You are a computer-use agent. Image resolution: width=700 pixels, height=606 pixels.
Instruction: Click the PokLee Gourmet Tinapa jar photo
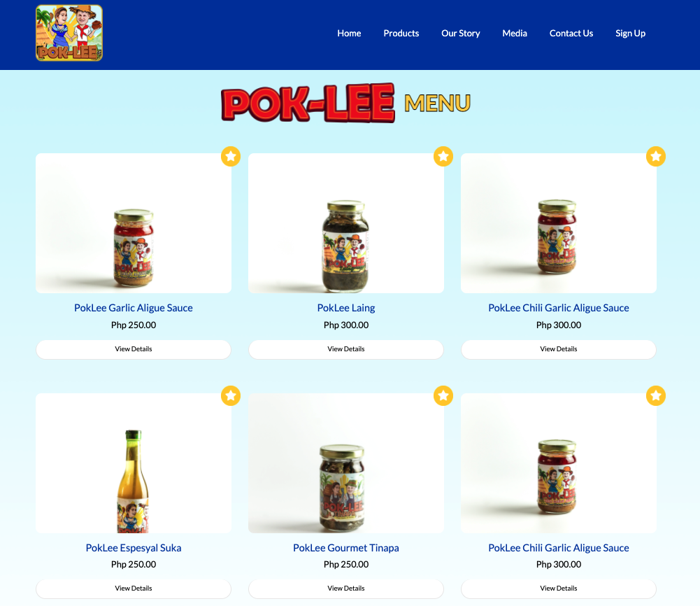tap(346, 463)
